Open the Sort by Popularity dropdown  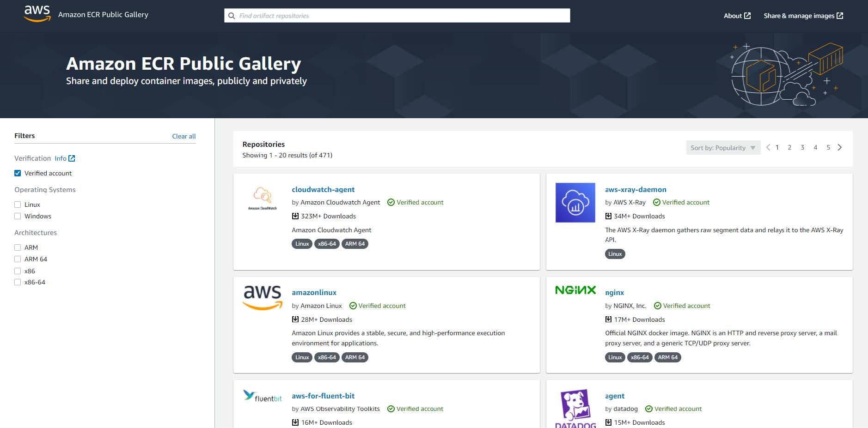click(x=723, y=148)
